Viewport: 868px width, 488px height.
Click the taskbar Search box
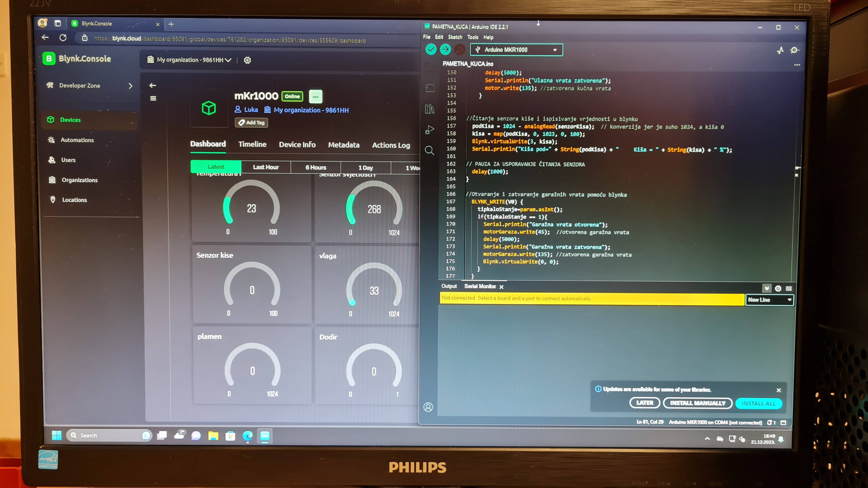[110, 435]
